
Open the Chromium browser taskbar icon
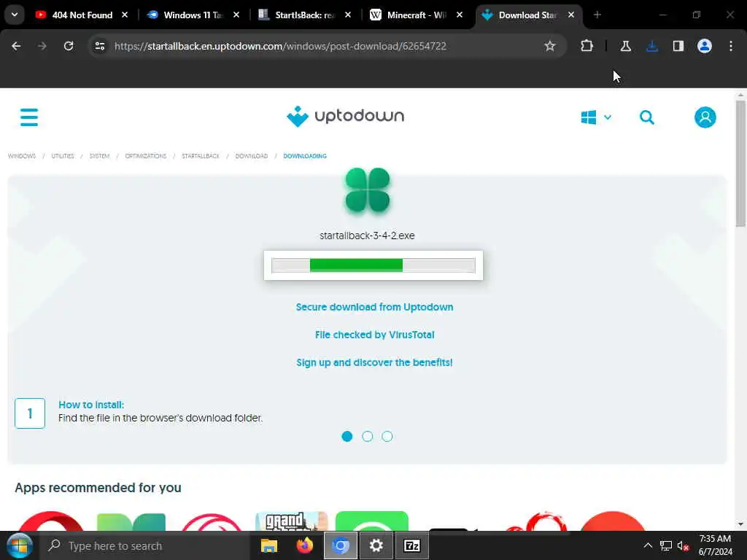point(341,545)
